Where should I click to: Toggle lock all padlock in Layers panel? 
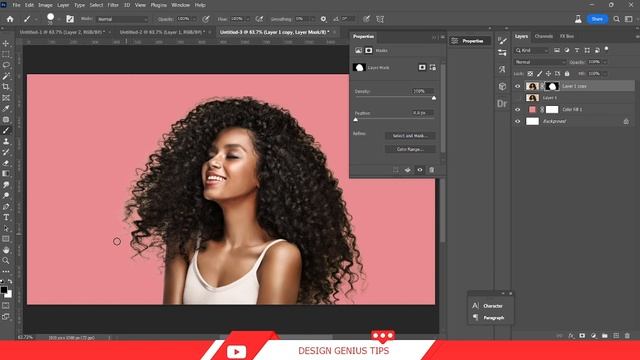pyautogui.click(x=567, y=74)
